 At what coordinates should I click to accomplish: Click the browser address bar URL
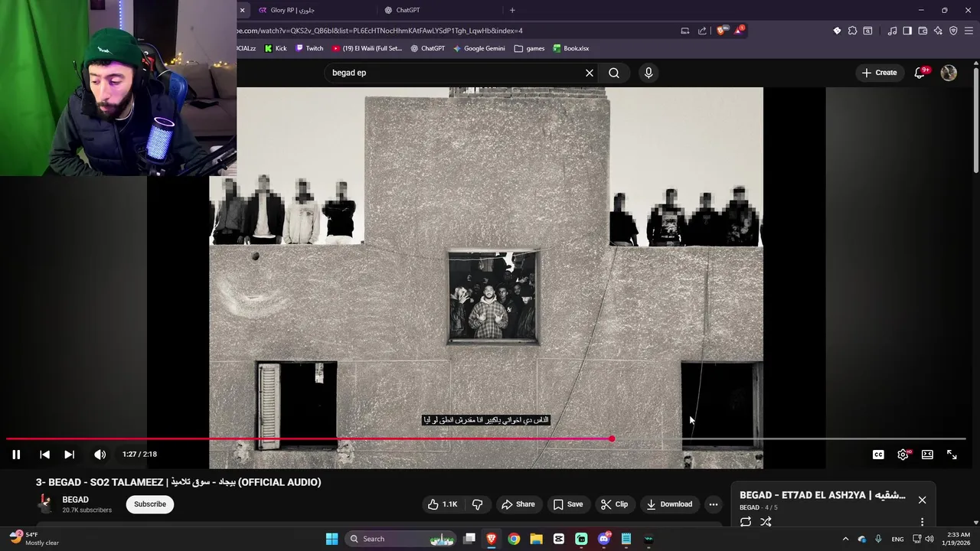click(380, 31)
